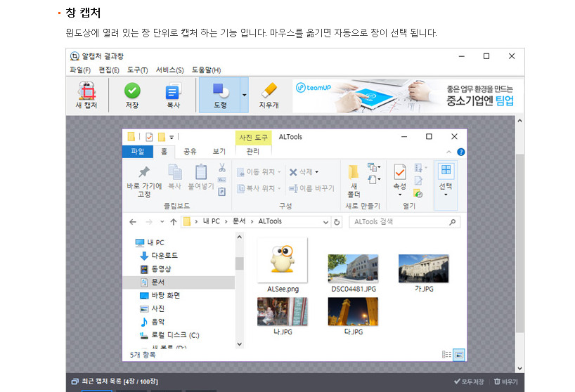Click the 최근 캡처 목록 panel header icon

pyautogui.click(x=75, y=381)
